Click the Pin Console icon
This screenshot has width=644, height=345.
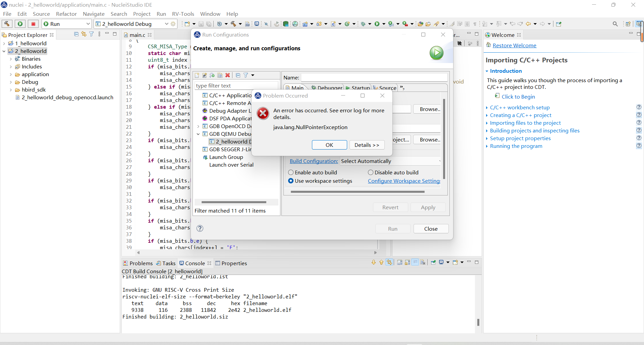(433, 263)
